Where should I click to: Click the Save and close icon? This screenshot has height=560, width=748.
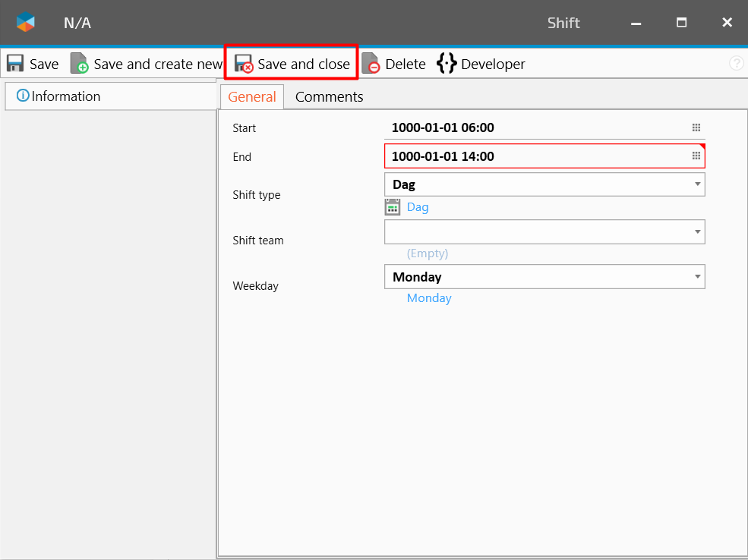[x=244, y=64]
